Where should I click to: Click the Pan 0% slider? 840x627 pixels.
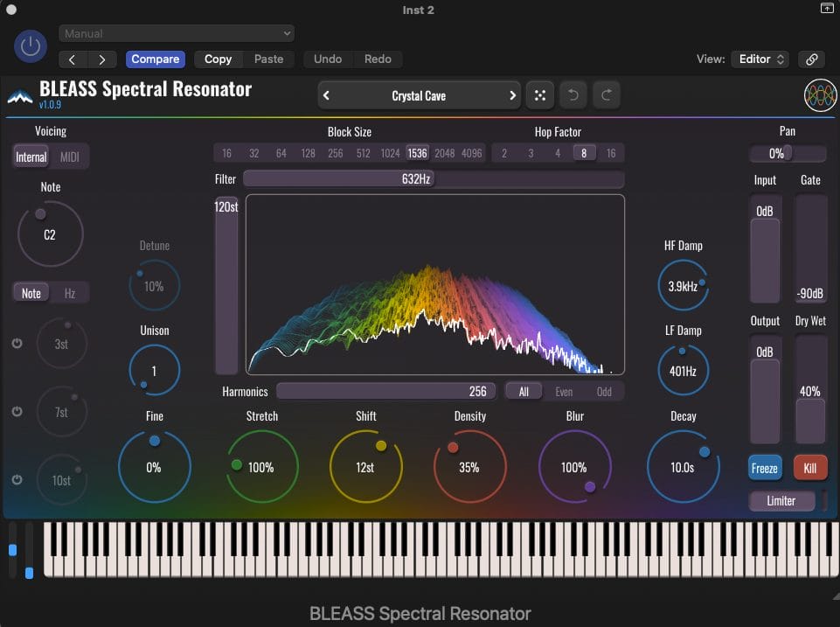coord(788,154)
